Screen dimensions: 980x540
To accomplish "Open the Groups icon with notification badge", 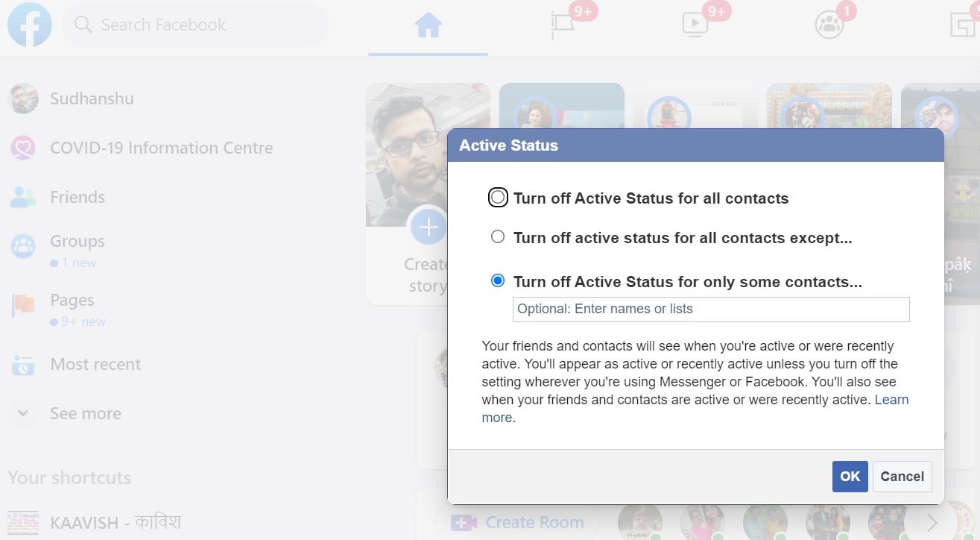I will tap(829, 23).
